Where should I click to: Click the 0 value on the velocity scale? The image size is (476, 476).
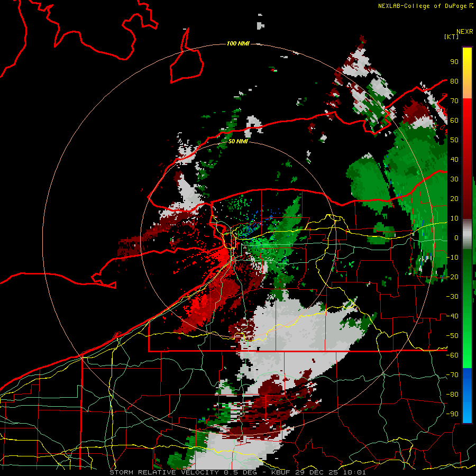[x=456, y=238]
